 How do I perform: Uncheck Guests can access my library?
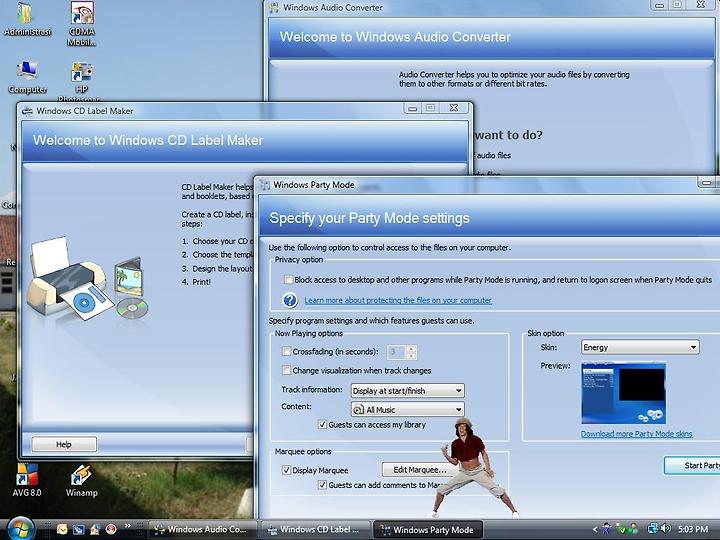[322, 425]
